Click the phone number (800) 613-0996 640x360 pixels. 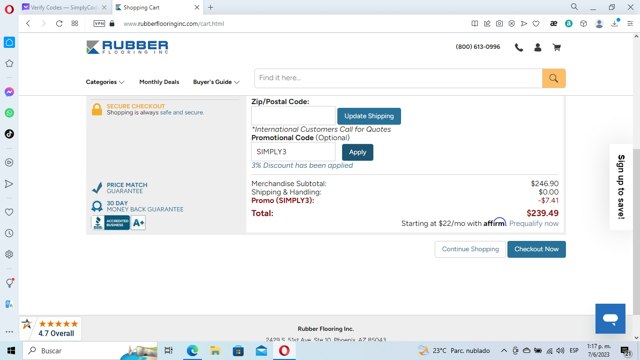pos(478,47)
